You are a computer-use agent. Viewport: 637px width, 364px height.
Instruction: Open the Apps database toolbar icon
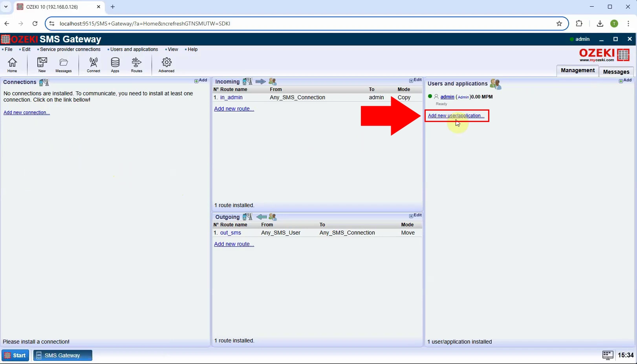pyautogui.click(x=115, y=65)
